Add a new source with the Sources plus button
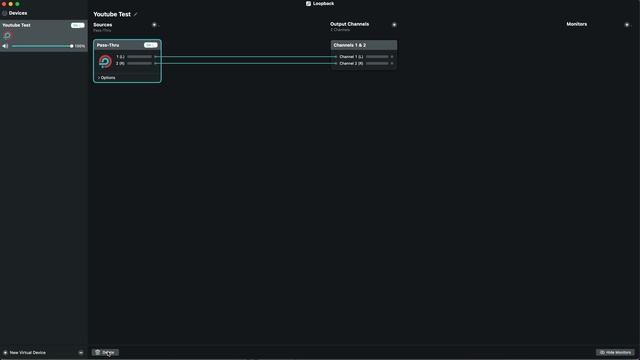Viewport: 640px width, 360px height. [154, 24]
